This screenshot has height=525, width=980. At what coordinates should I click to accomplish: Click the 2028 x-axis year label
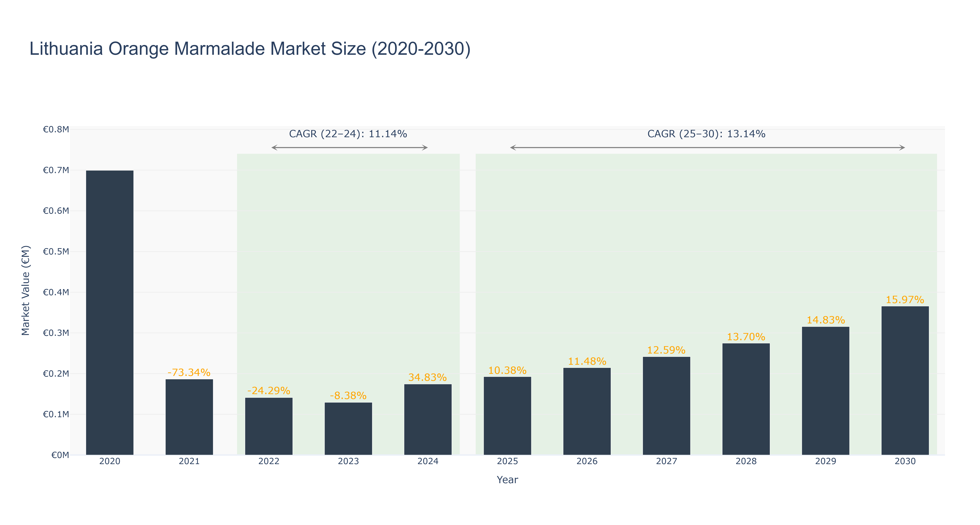tap(746, 461)
